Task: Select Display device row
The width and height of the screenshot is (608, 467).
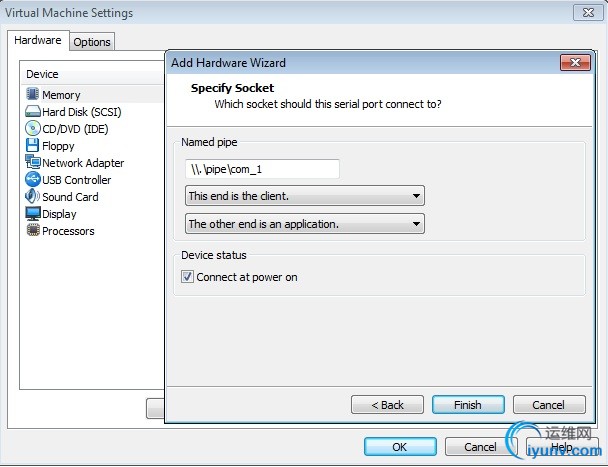Action: tap(92, 214)
